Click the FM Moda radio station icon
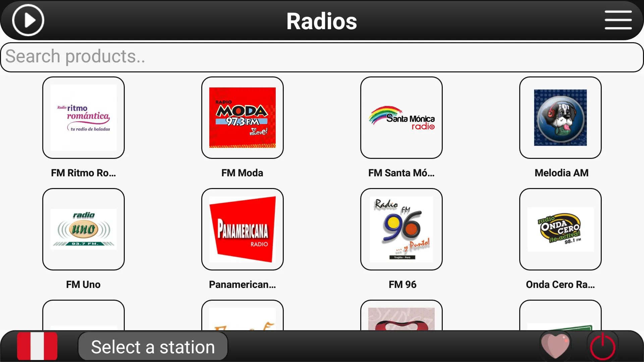Image resolution: width=644 pixels, height=362 pixels. click(x=243, y=117)
